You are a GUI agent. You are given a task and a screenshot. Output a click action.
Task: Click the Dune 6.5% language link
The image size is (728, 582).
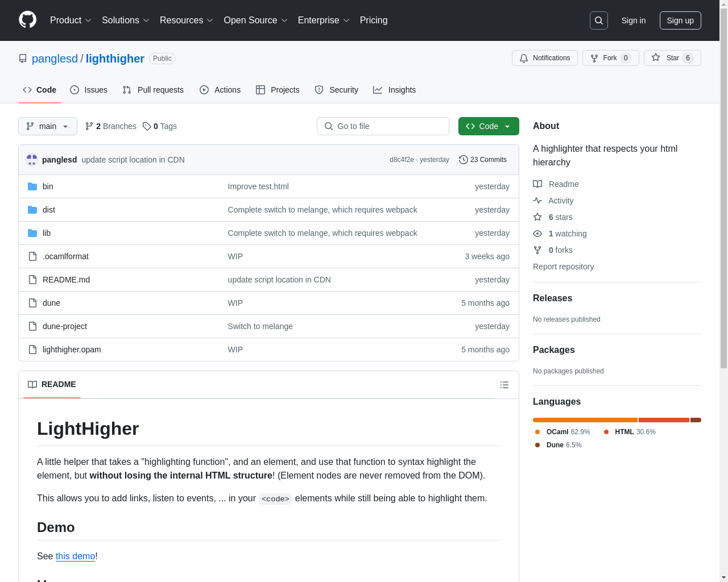tap(558, 445)
